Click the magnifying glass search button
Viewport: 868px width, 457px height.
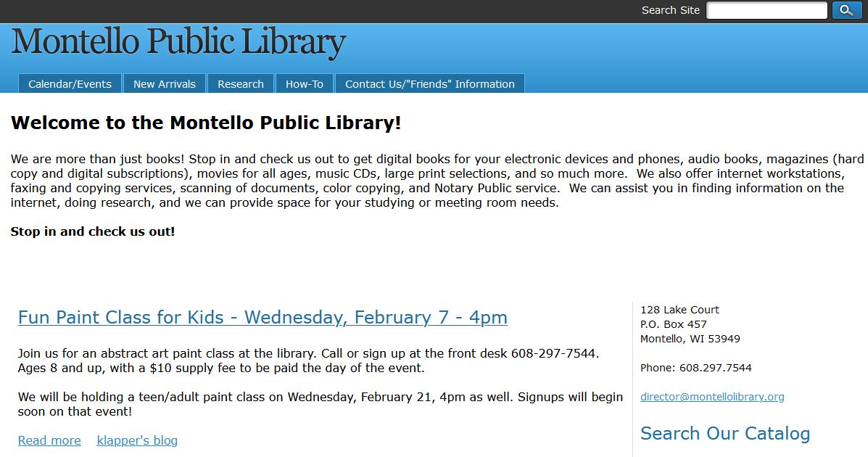[846, 10]
